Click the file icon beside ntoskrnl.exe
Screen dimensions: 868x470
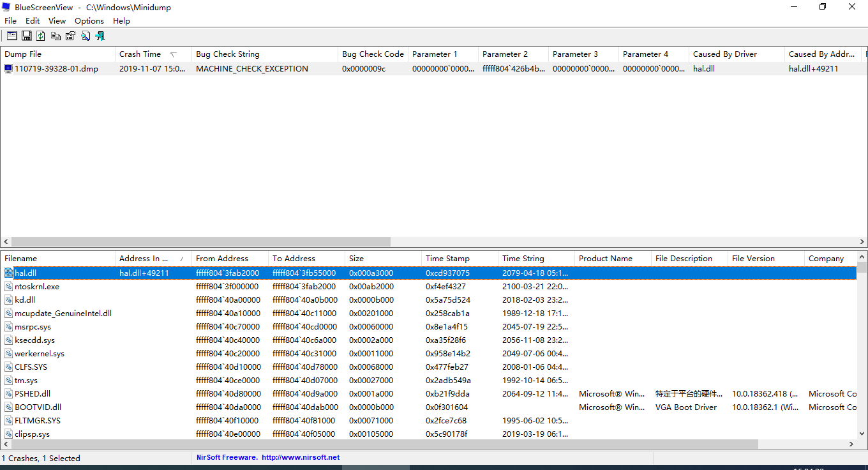tap(9, 286)
